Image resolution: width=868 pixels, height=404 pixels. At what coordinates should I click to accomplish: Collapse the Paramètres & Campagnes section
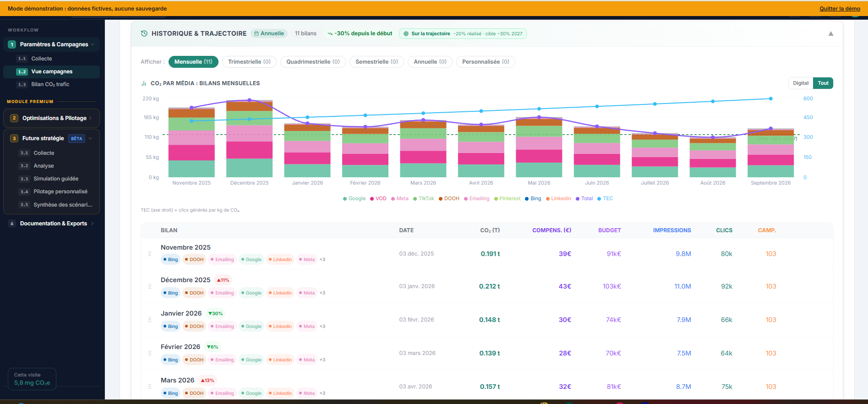pos(93,44)
